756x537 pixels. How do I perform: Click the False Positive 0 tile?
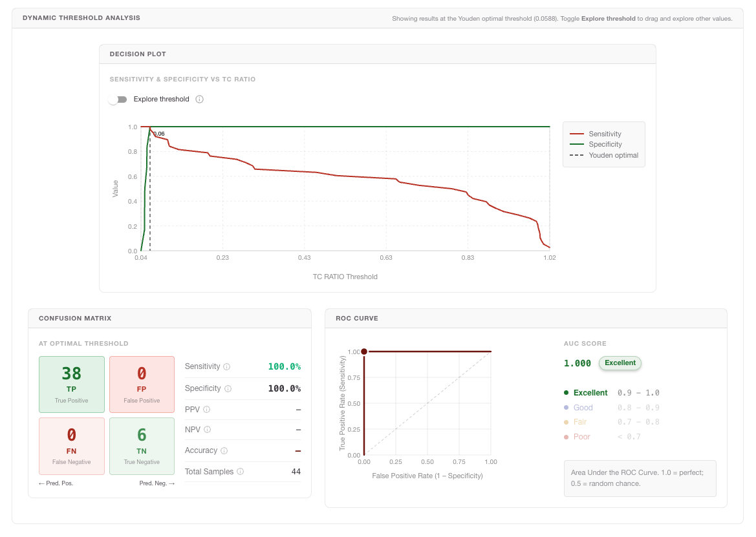142,384
